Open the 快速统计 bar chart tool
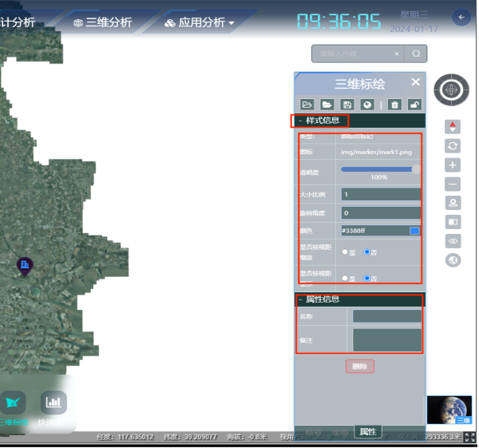The image size is (479, 448). 53,402
